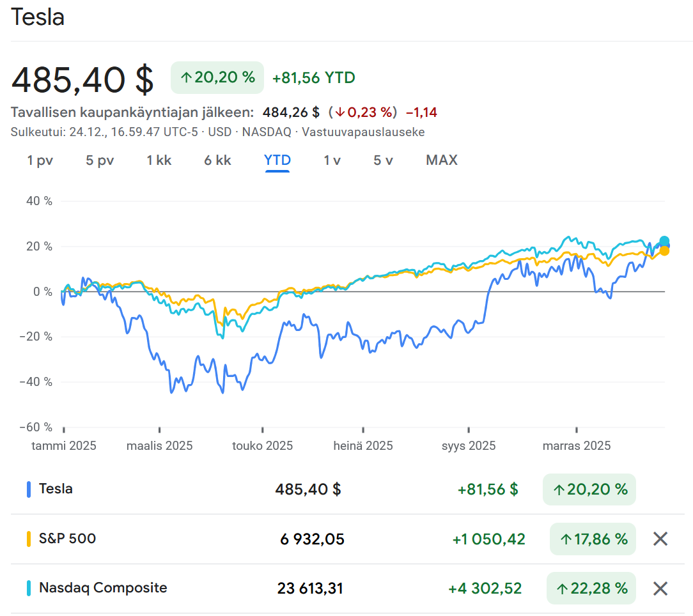
Task: Click the Tesla legend row name
Action: click(56, 489)
